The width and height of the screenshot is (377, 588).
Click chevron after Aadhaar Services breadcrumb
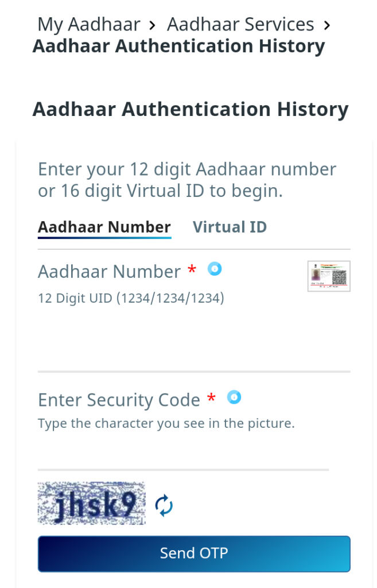tap(327, 25)
